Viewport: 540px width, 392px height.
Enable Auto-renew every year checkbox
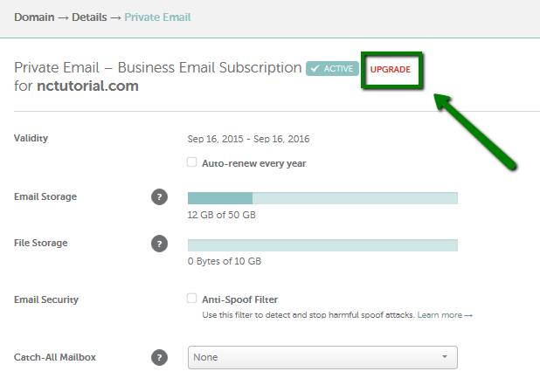(x=192, y=162)
